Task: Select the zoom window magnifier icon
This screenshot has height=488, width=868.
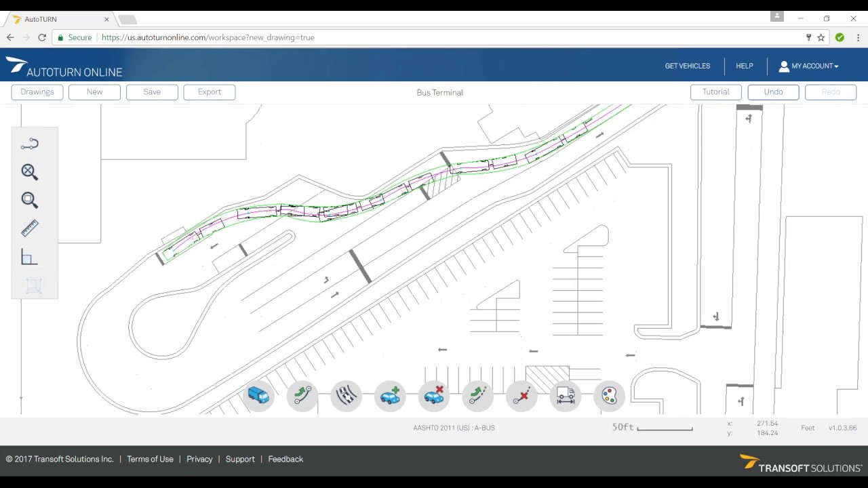Action: point(29,200)
